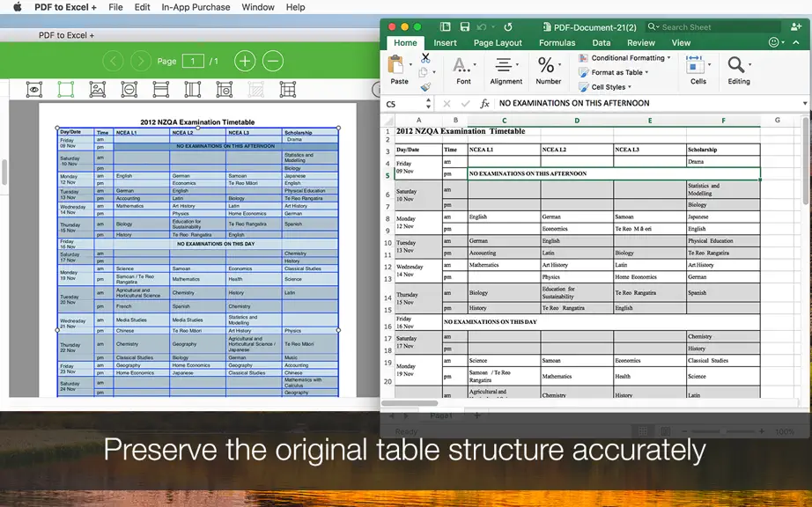Click the select-all corner of the Excel sheet
Viewport: 812px width, 507px height.
pos(388,121)
